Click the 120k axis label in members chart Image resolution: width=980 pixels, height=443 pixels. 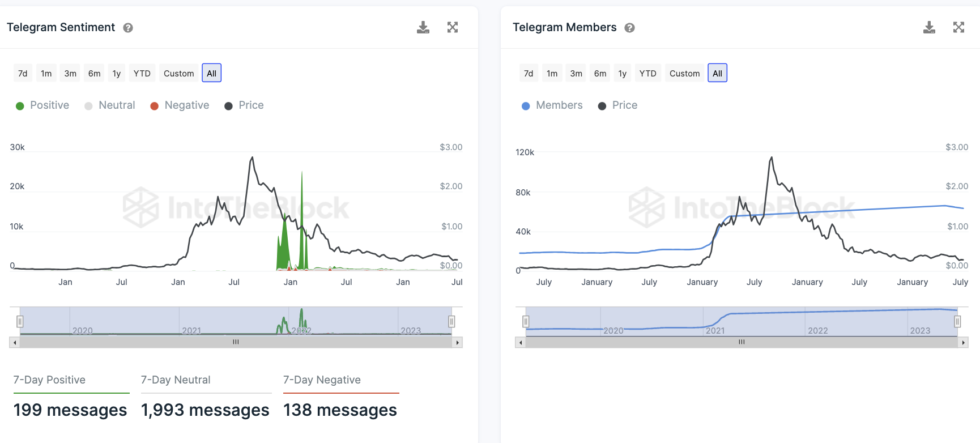coord(525,152)
